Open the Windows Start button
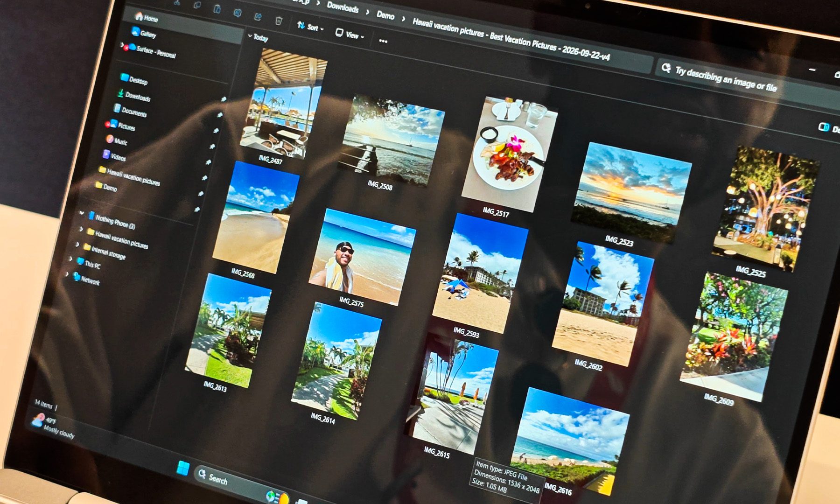This screenshot has width=840, height=504. [183, 468]
